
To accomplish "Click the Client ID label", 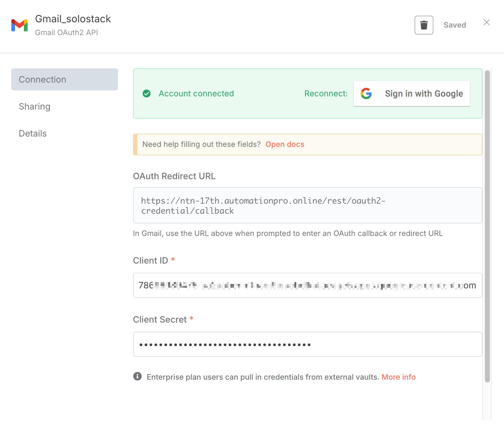I will (x=151, y=260).
